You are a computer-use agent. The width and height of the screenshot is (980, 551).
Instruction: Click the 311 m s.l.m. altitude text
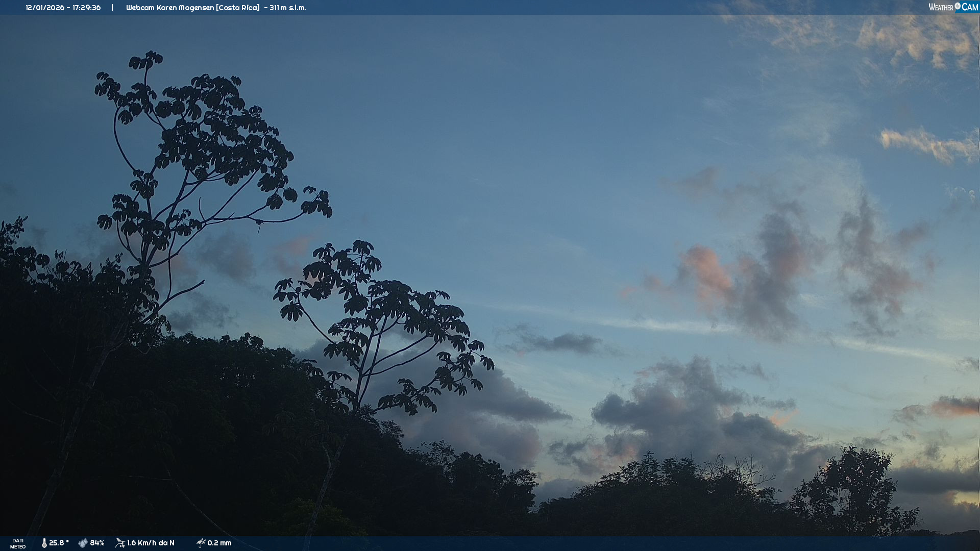point(287,8)
